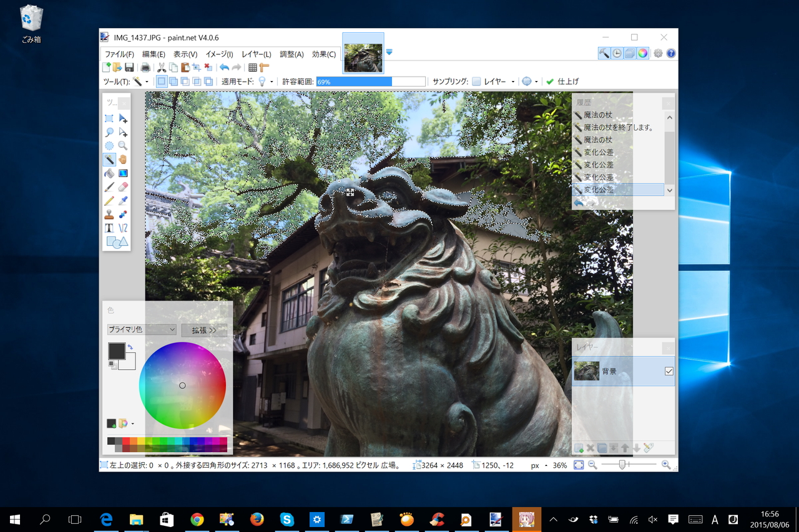Select the Paint Bucket tool
Image resolution: width=799 pixels, height=532 pixels.
pos(109,173)
